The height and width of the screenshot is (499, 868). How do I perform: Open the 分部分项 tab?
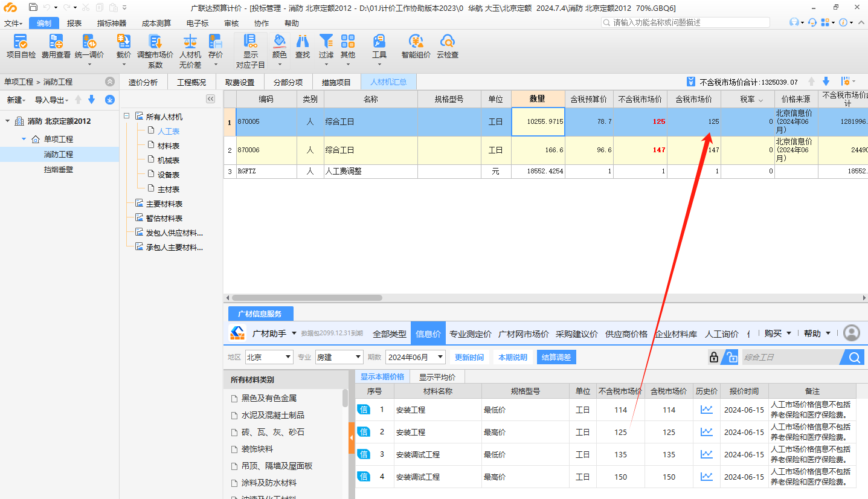(x=288, y=82)
